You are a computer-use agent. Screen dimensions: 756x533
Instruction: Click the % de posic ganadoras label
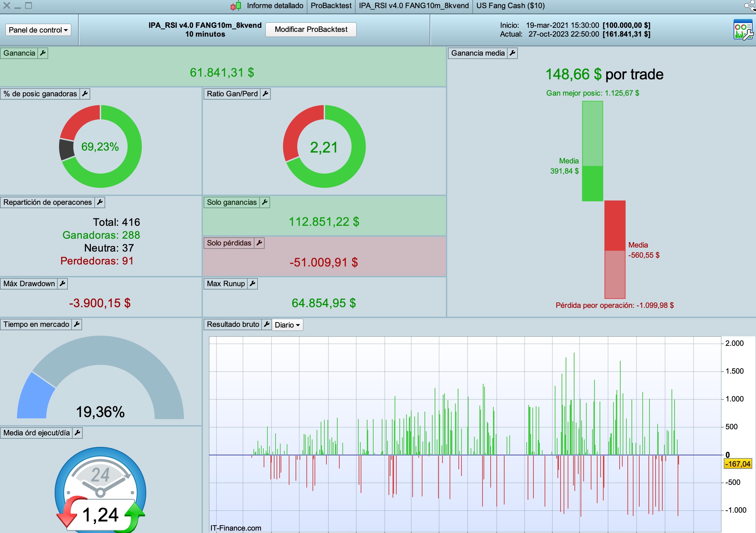pyautogui.click(x=40, y=94)
